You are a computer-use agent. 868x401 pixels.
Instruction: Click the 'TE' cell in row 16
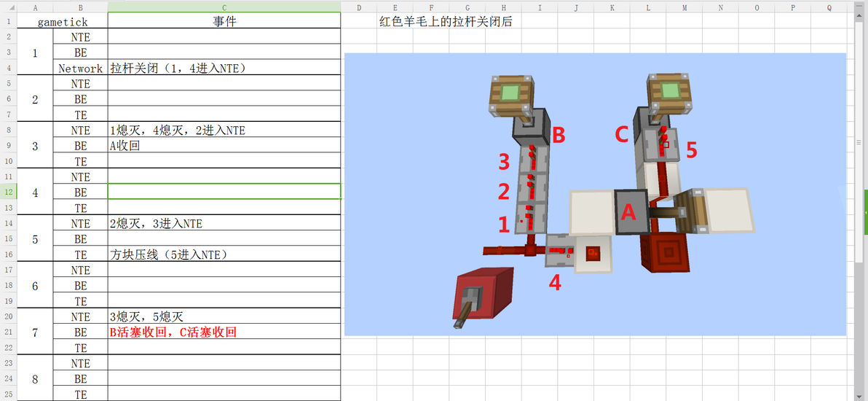click(80, 254)
